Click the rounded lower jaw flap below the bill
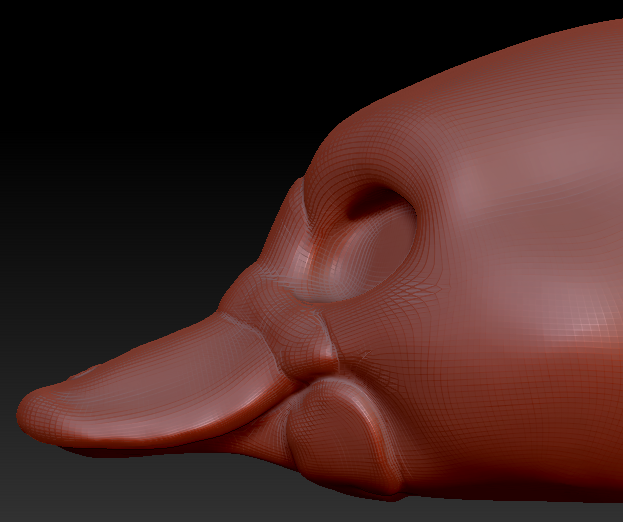Viewport: 623px width, 522px height. click(344, 433)
